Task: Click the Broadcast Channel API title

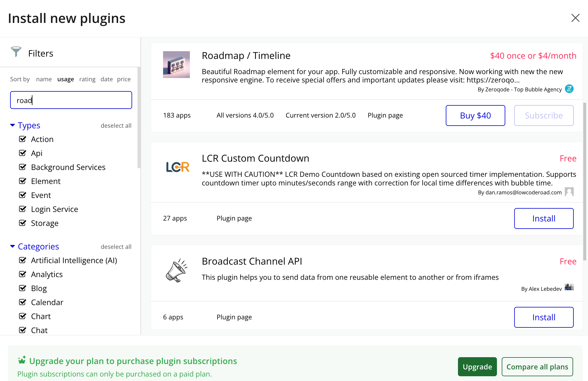Action: tap(252, 261)
